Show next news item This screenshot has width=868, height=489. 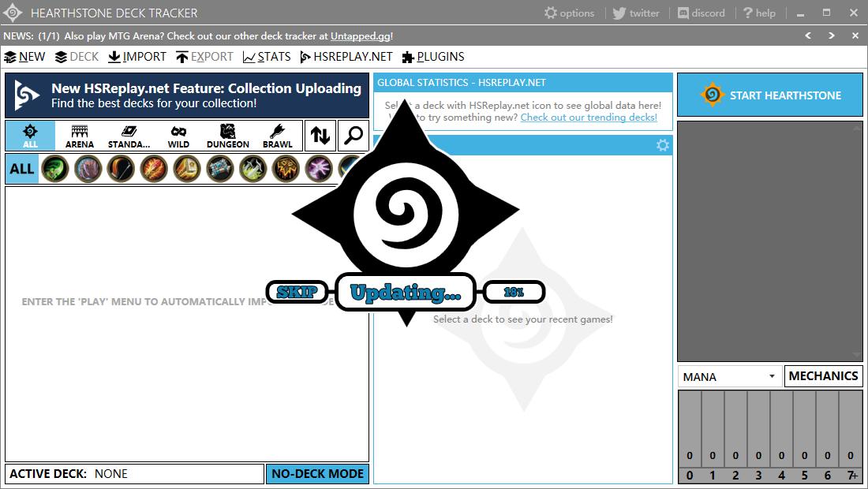[832, 35]
